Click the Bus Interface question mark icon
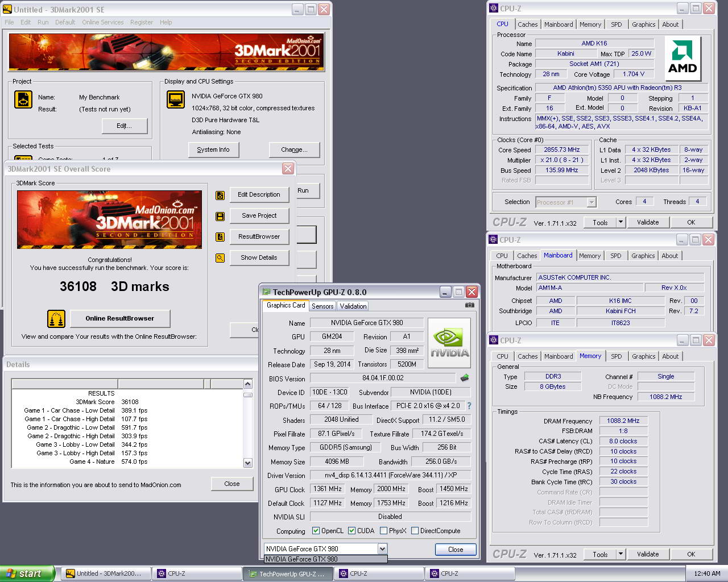 pos(469,406)
